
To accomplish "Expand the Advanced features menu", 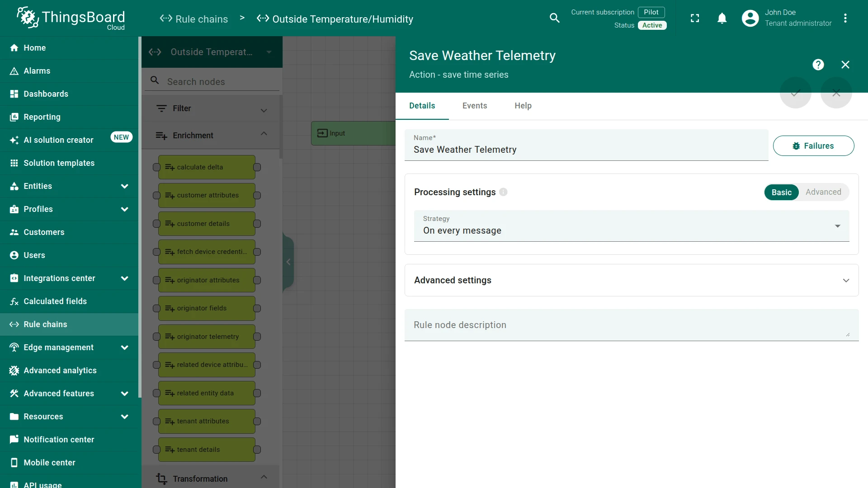I will [69, 394].
